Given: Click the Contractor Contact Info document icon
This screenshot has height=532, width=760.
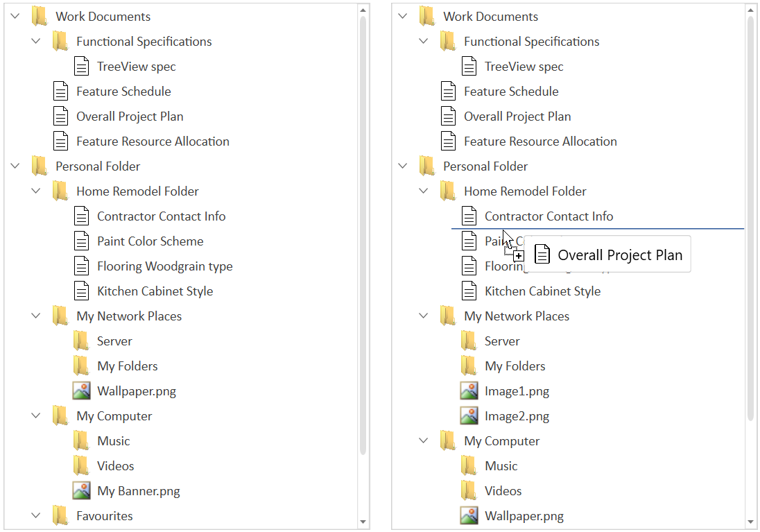Looking at the screenshot, I should tap(81, 216).
